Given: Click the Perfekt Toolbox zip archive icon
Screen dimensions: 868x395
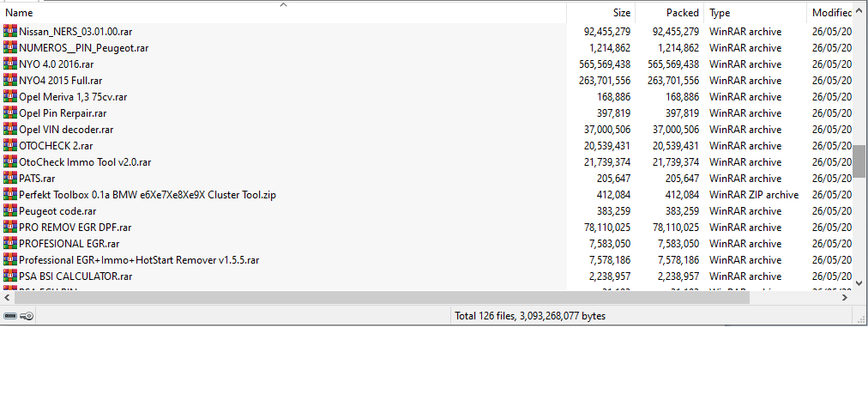Looking at the screenshot, I should point(10,194).
